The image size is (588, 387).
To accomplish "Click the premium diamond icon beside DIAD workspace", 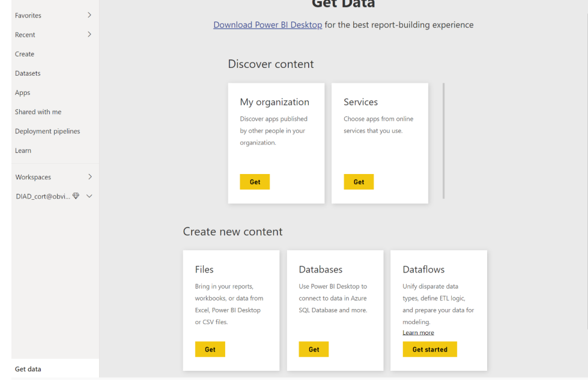I will tap(76, 196).
